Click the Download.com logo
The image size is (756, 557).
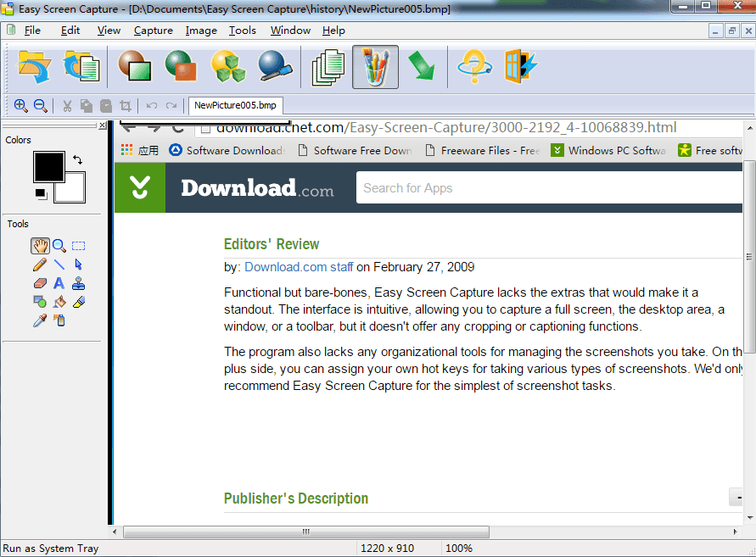[x=257, y=188]
